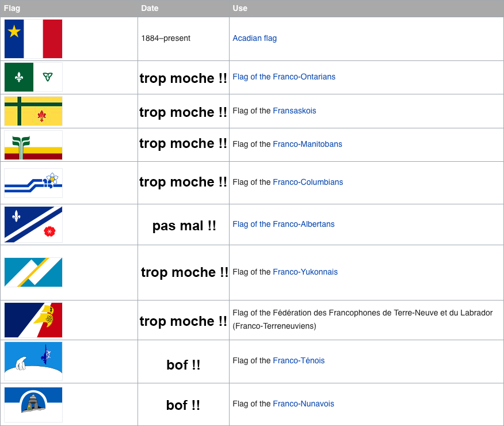Open the Franco-Nunavois link
Screen dimensions: 504x426
303,404
